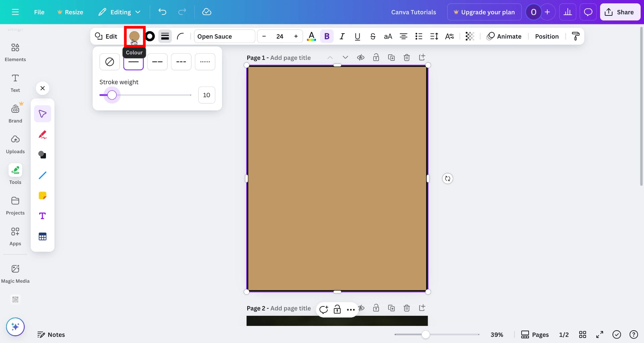This screenshot has height=343, width=644.
Task: Click the stroke weight value input field
Action: coord(207,95)
